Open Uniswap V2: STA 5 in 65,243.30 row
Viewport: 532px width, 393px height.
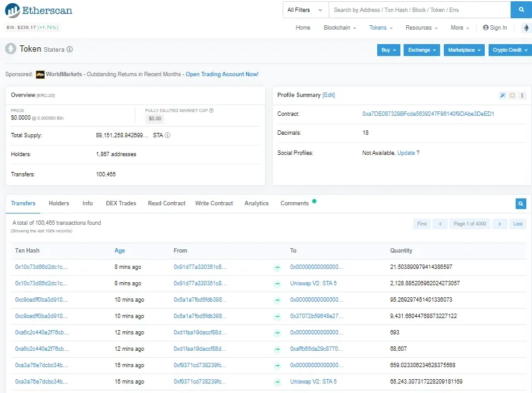(313, 382)
